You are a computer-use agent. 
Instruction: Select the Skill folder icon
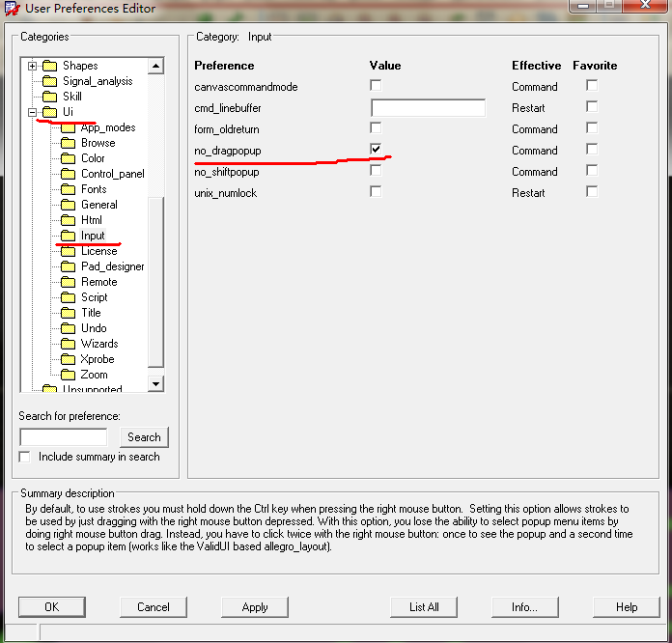[49, 97]
